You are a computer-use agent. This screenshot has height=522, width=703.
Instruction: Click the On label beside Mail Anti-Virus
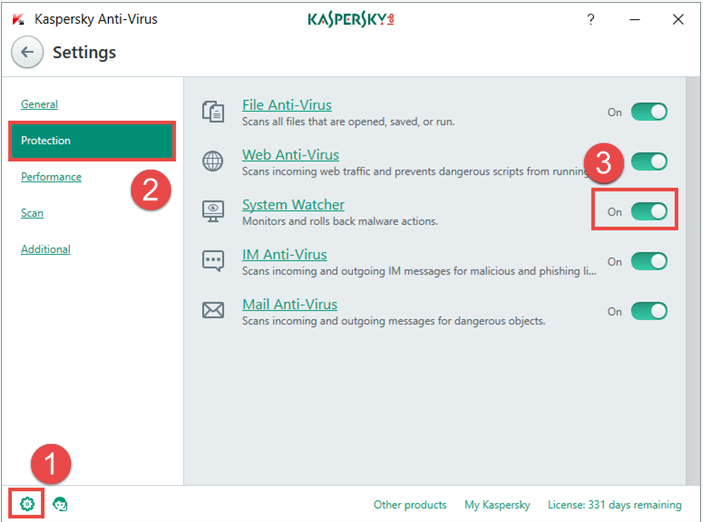coord(615,311)
